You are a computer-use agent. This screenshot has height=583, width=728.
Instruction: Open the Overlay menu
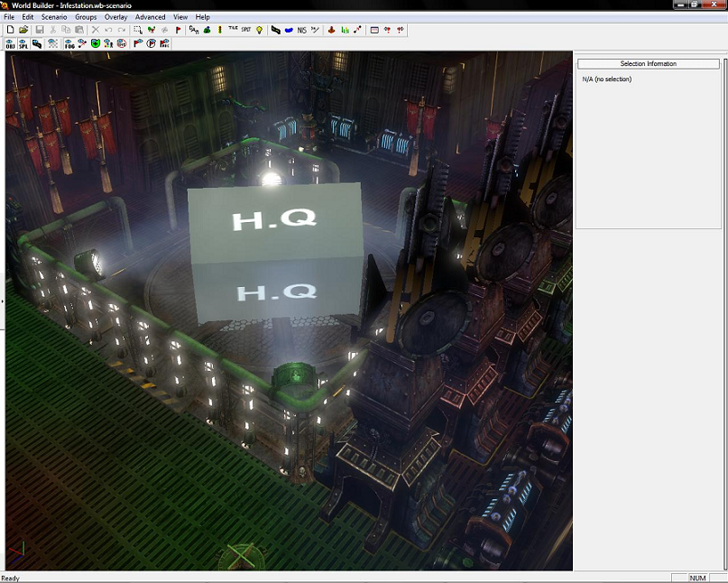click(x=115, y=17)
